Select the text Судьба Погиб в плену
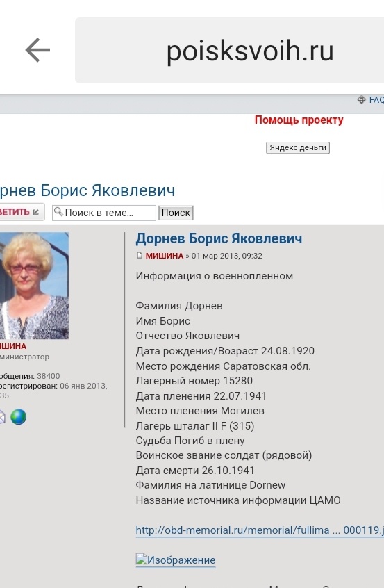Image resolution: width=384 pixels, height=588 pixels. [x=190, y=441]
